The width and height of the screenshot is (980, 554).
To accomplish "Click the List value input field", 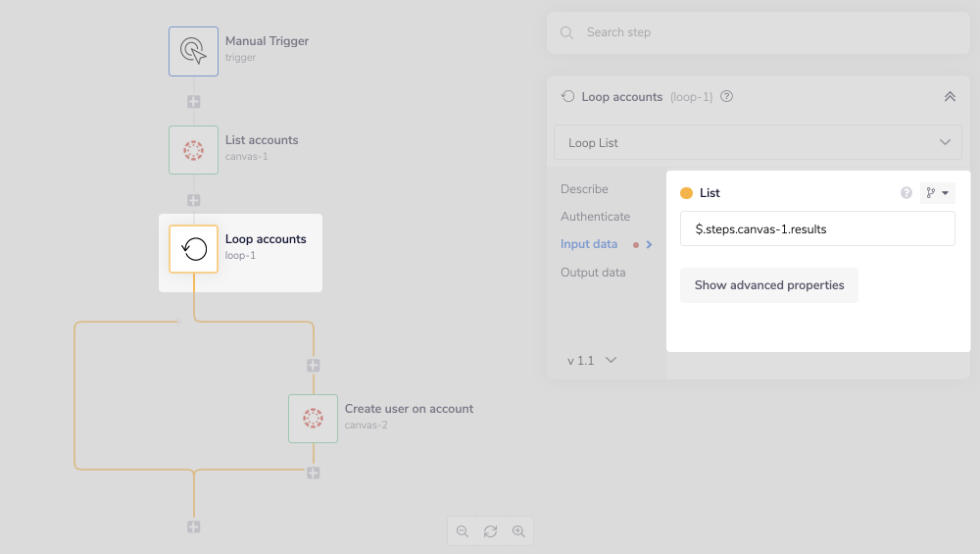I will point(817,229).
